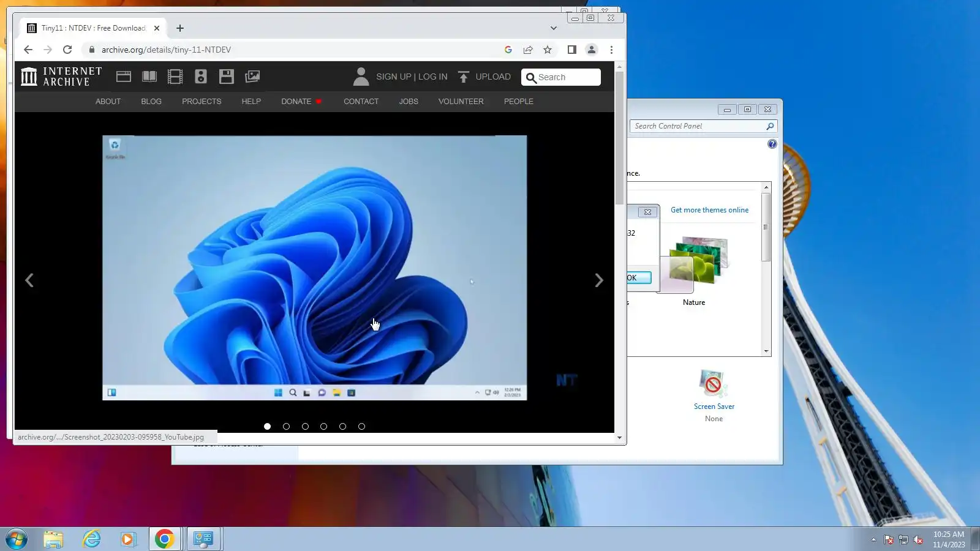Click the browser page scroll-down arrow
980x551 pixels.
pos(620,437)
